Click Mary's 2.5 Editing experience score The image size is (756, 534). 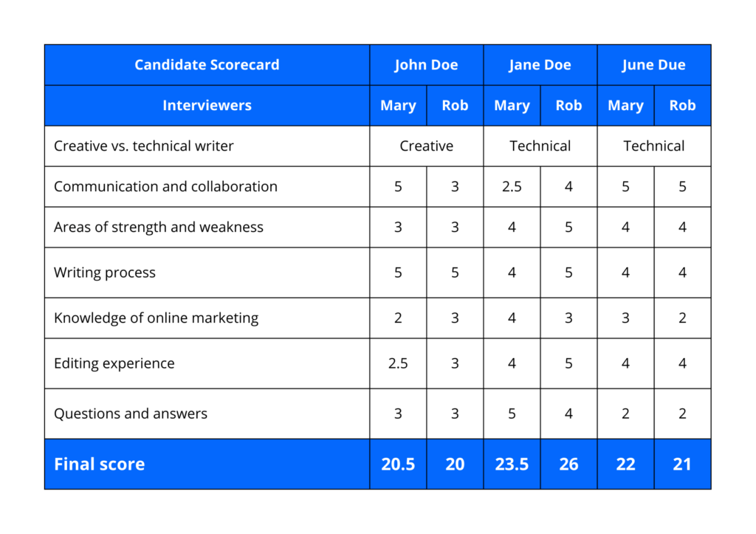[x=398, y=363]
